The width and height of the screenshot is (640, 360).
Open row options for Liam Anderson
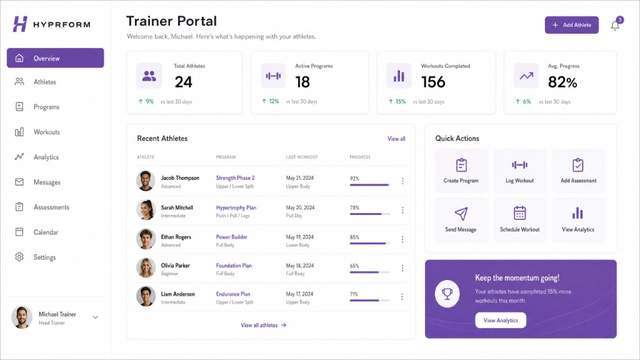402,297
